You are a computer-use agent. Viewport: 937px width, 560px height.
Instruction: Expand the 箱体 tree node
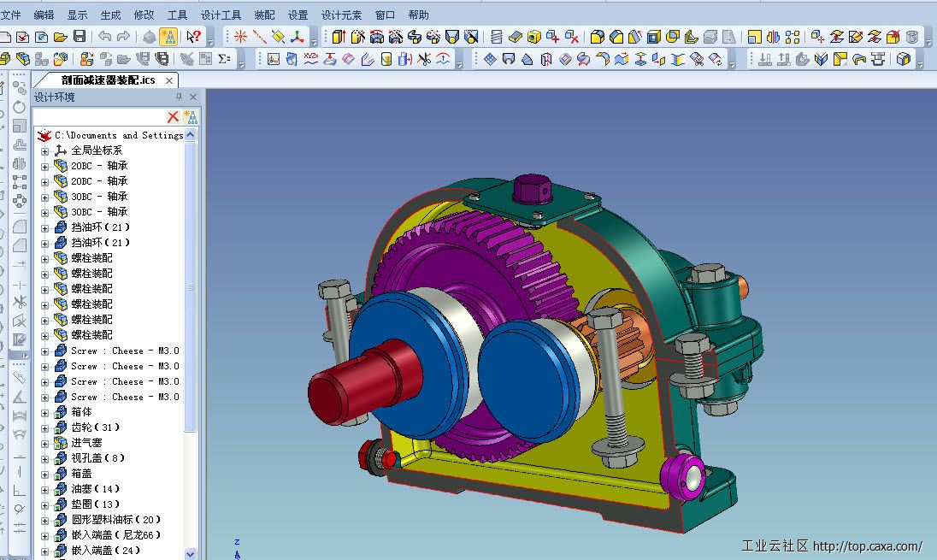pyautogui.click(x=44, y=412)
